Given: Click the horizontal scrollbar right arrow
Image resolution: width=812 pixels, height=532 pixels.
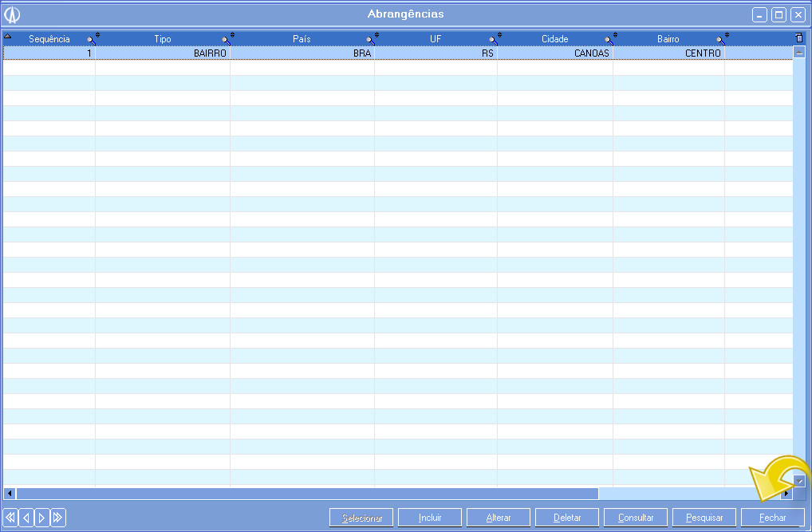Looking at the screenshot, I should point(786,493).
